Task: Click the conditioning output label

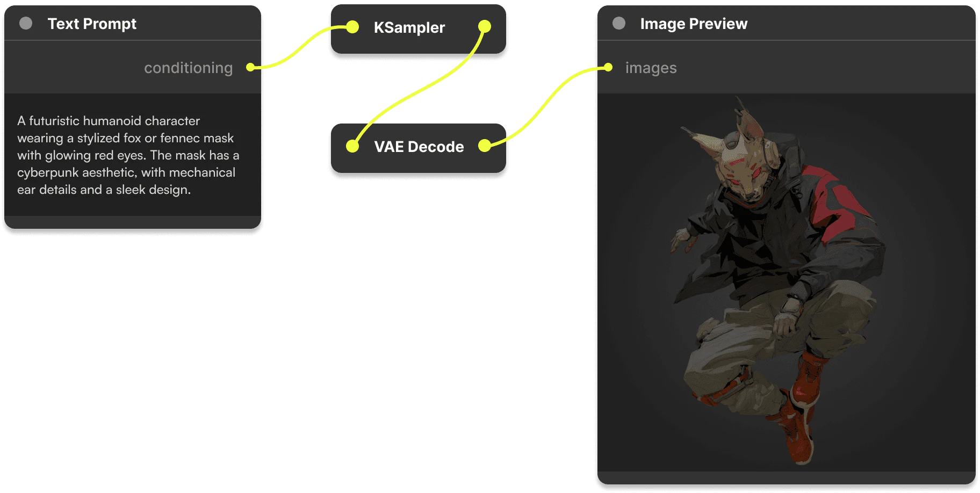Action: tap(188, 68)
